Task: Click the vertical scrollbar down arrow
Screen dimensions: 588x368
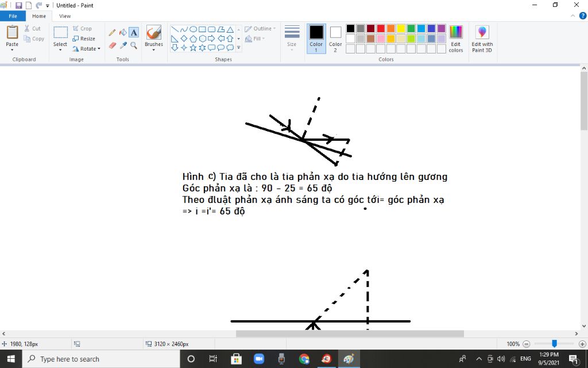Action: tap(584, 327)
